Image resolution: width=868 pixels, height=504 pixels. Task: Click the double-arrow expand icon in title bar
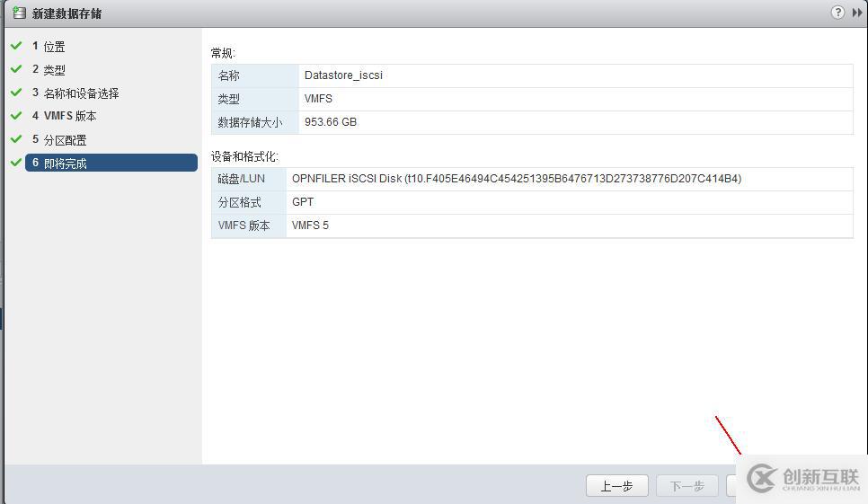[x=857, y=13]
